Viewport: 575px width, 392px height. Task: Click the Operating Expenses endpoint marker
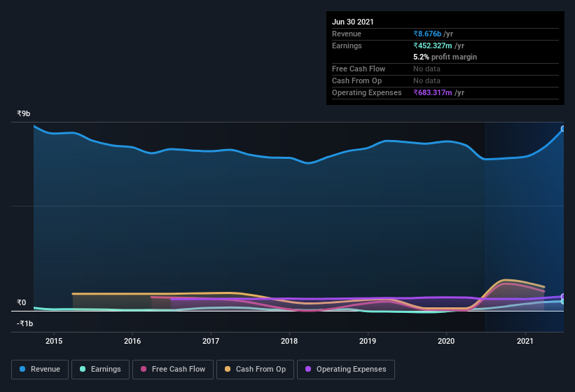563,296
